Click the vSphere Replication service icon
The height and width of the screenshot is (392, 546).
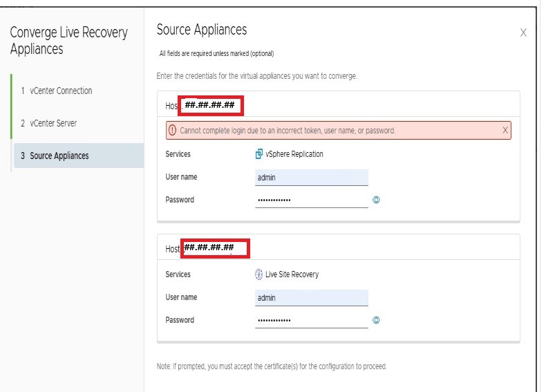pos(259,154)
